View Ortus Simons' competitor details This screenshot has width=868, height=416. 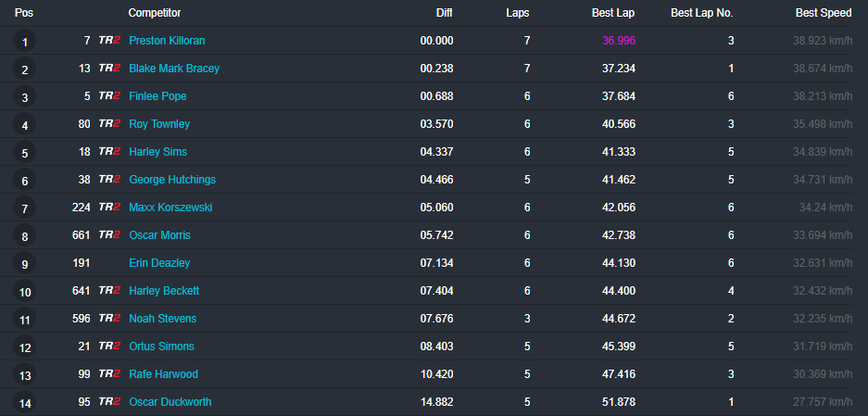click(x=163, y=347)
